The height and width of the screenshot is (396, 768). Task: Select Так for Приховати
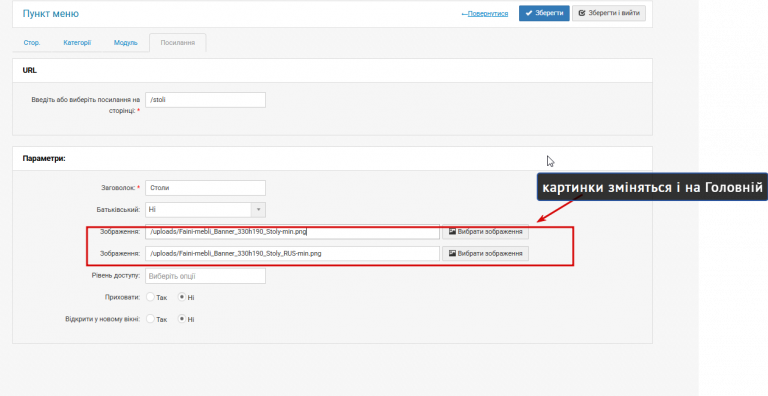(150, 297)
